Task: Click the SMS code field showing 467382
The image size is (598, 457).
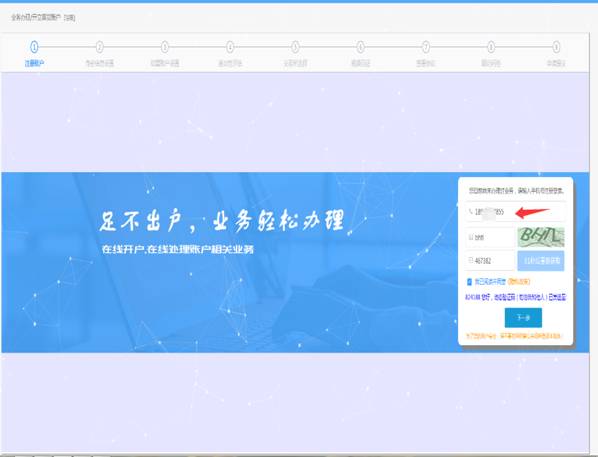Action: pyautogui.click(x=490, y=261)
